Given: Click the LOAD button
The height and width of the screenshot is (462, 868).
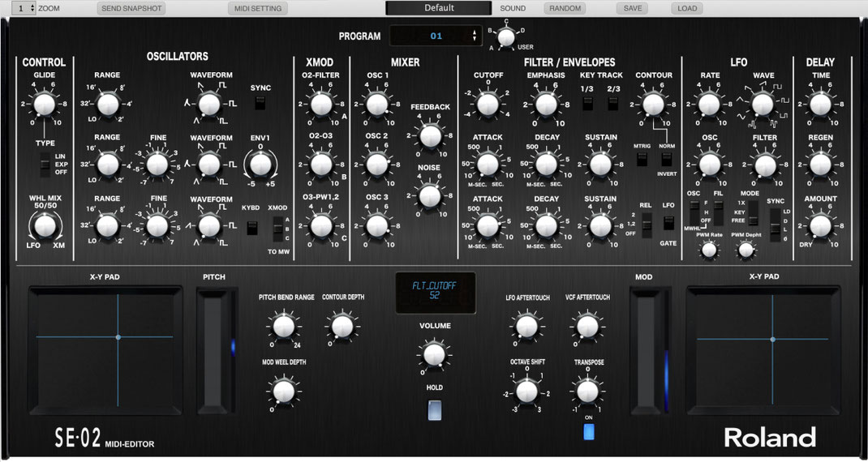Looking at the screenshot, I should 687,8.
